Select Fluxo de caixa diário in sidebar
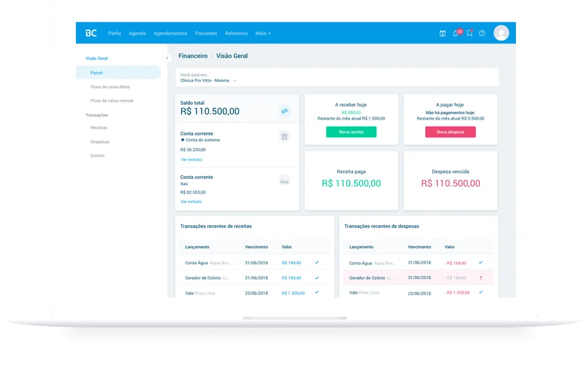 pyautogui.click(x=111, y=87)
